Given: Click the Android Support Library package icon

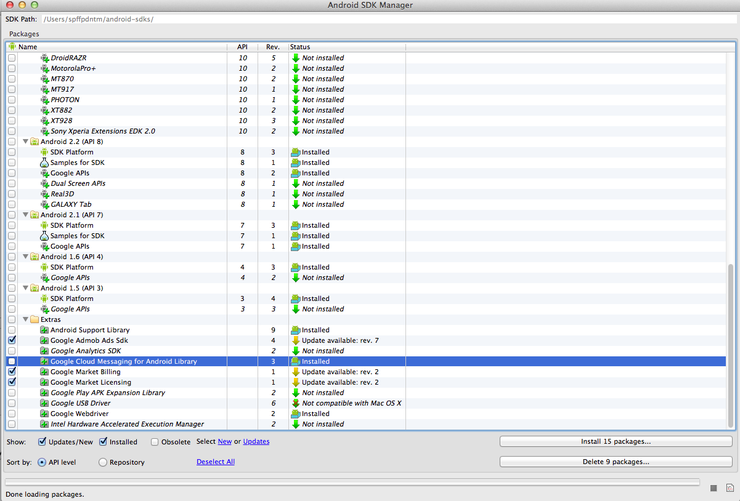Looking at the screenshot, I should click(44, 330).
